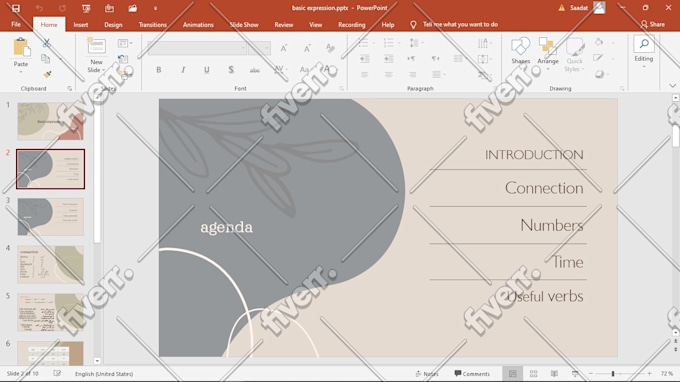Increase list indent level
The width and height of the screenshot is (680, 382).
tap(389, 59)
